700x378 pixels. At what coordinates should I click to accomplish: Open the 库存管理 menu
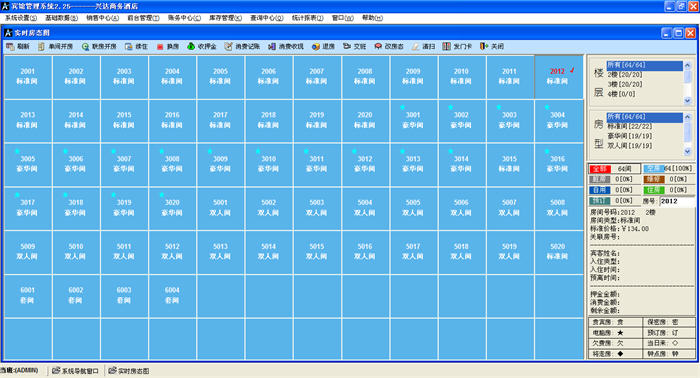coord(225,18)
